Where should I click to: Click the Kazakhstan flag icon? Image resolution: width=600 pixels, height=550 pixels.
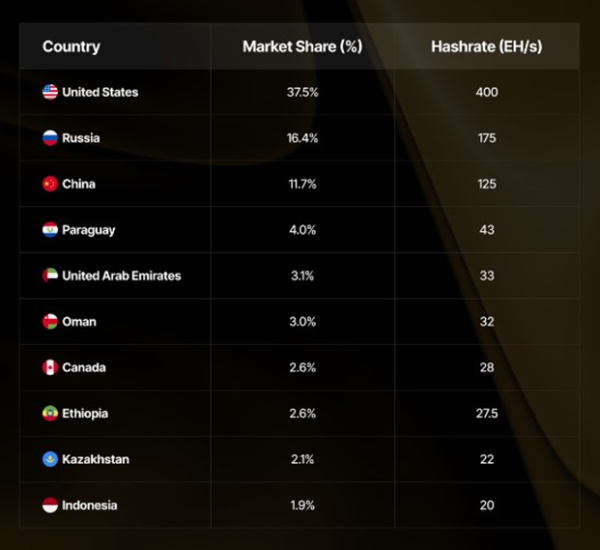pos(50,459)
